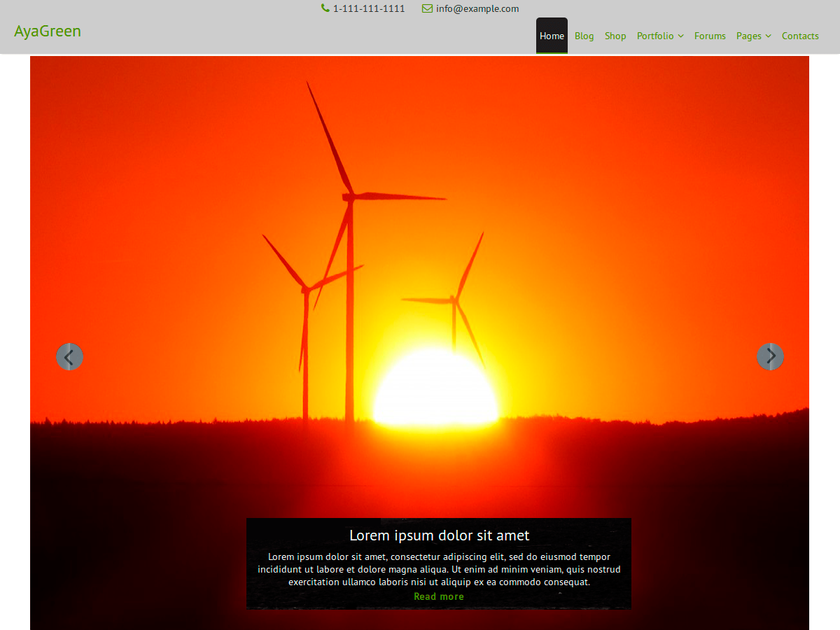Image resolution: width=840 pixels, height=630 pixels.
Task: Open the Blog page from navigation
Action: [x=584, y=36]
